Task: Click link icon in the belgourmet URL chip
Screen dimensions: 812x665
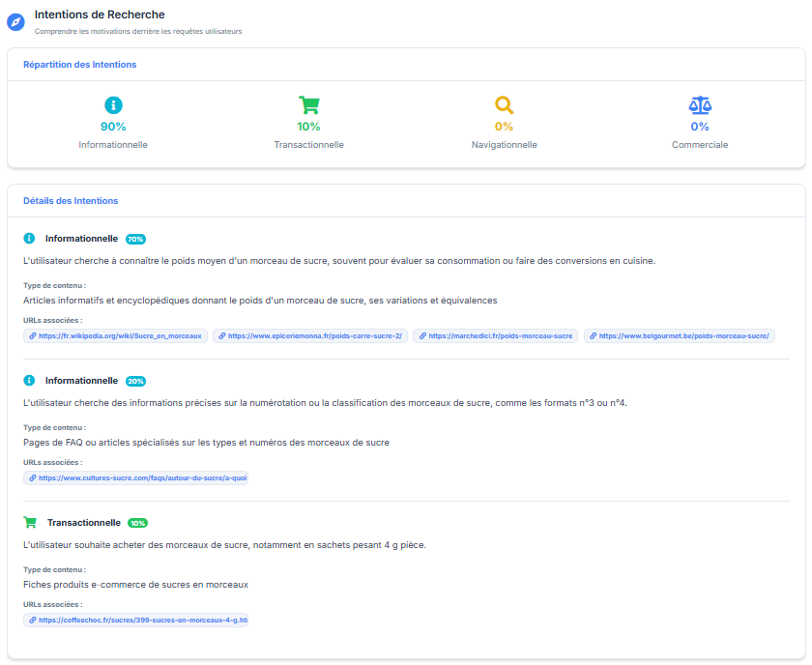Action: click(x=593, y=336)
